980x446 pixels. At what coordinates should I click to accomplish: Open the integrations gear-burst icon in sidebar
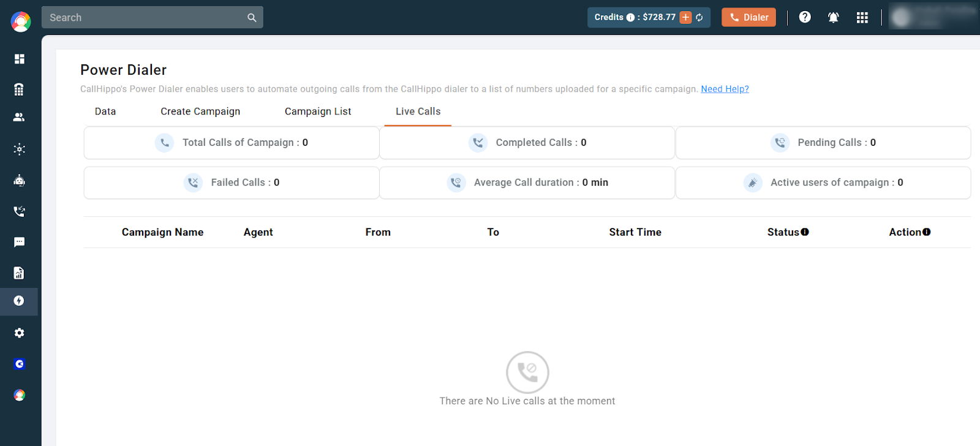20,149
